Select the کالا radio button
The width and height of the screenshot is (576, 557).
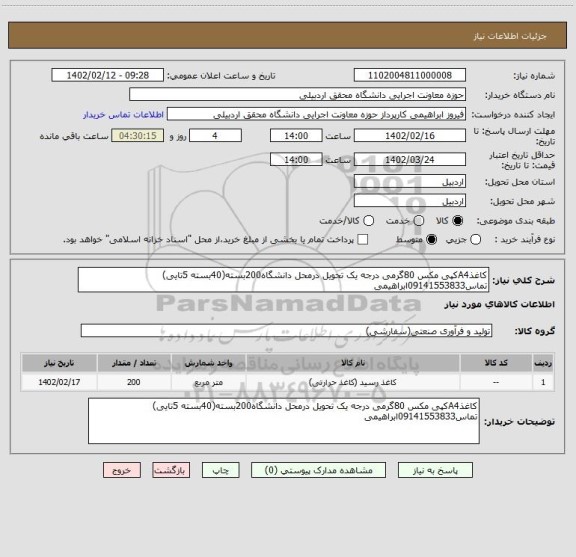[458, 221]
